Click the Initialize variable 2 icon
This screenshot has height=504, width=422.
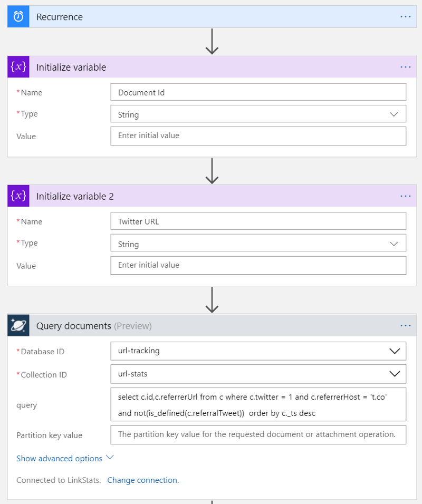point(18,196)
